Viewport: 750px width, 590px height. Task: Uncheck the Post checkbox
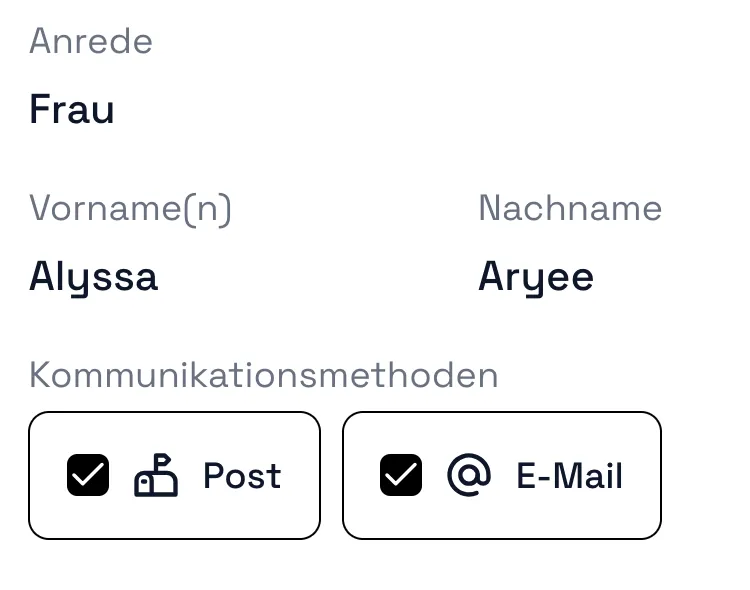[x=88, y=475]
